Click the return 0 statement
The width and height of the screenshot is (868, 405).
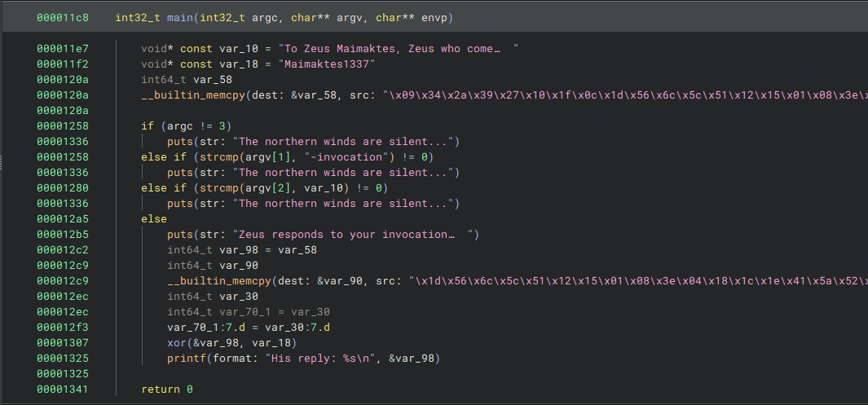point(167,390)
